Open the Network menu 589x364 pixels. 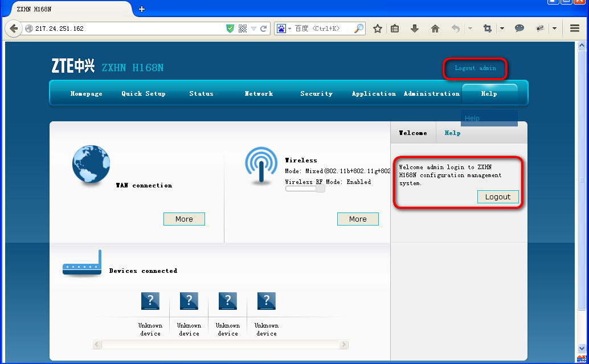click(x=259, y=93)
